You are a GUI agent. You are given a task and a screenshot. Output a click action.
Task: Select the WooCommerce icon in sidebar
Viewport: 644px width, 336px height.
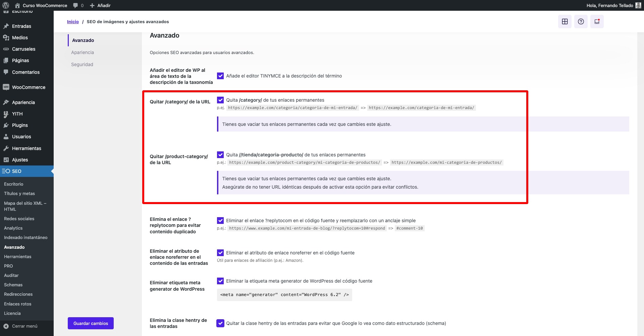coord(6,87)
